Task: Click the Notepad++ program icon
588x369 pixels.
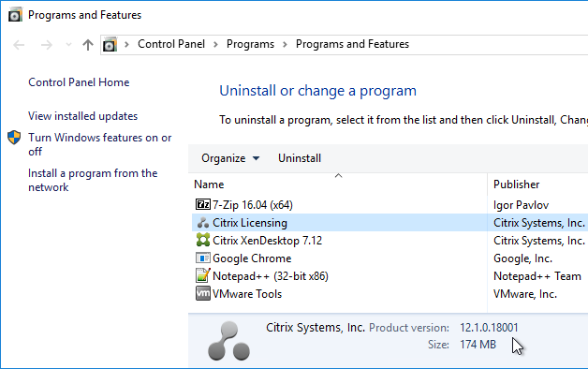Action: point(203,275)
